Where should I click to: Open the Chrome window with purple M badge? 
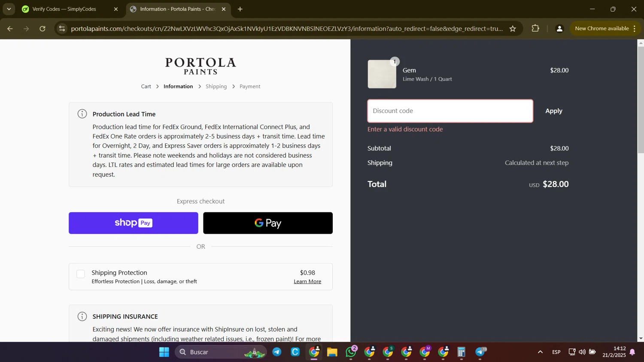click(425, 352)
